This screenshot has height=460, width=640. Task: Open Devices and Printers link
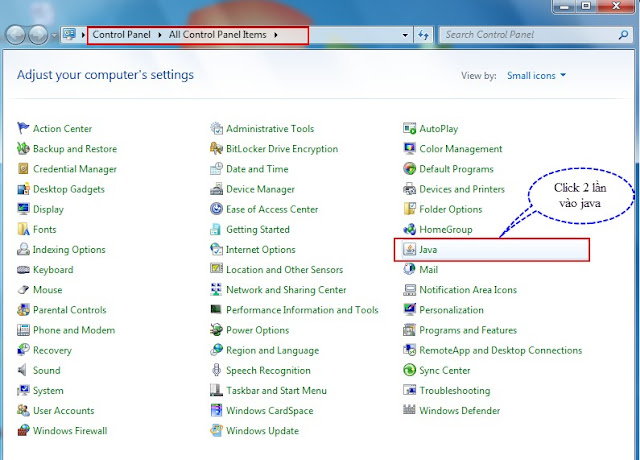point(462,189)
